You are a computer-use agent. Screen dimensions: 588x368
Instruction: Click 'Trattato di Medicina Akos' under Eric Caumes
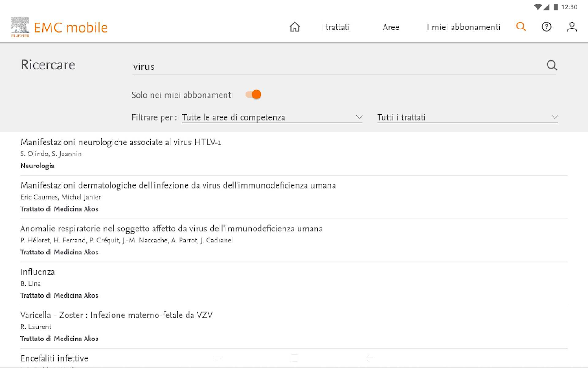click(x=59, y=209)
